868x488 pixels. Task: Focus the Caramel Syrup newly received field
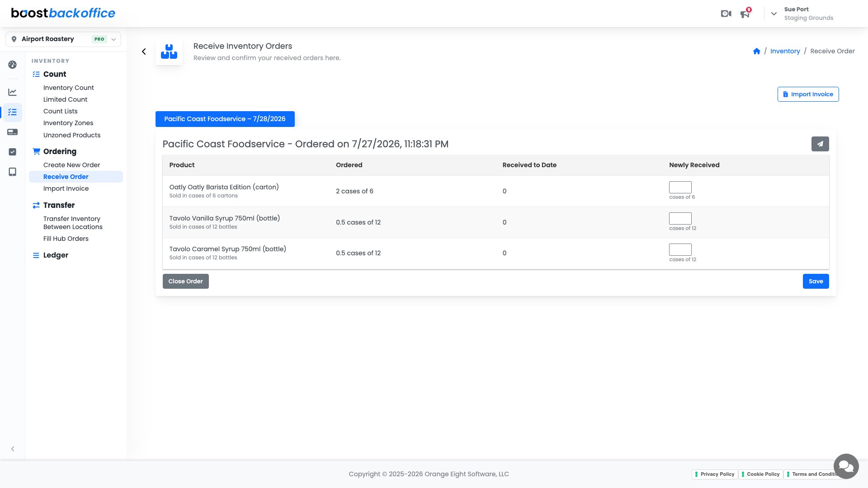pos(680,249)
